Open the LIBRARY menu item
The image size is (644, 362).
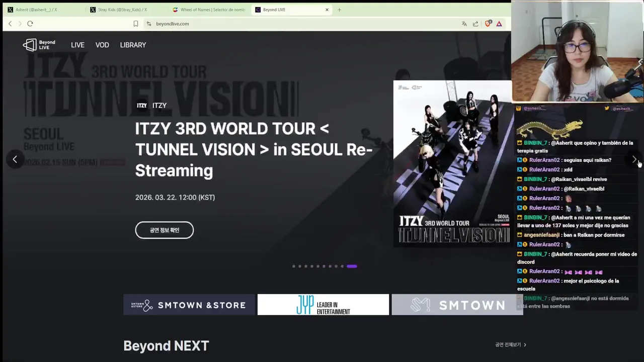point(133,45)
